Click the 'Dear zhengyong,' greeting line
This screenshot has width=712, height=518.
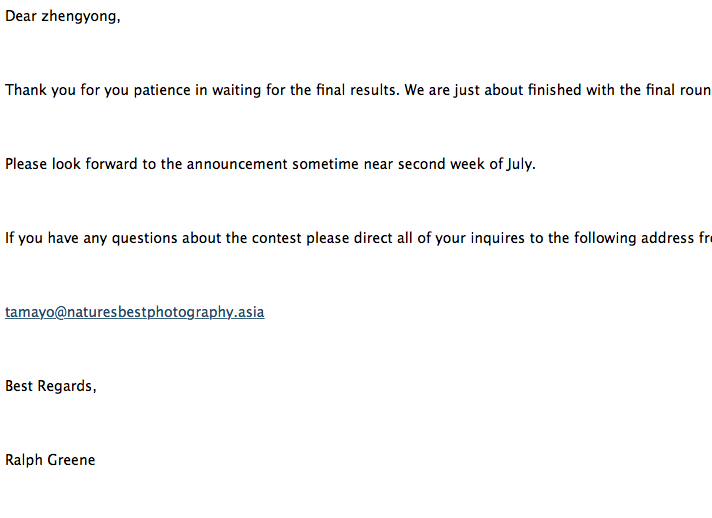(x=63, y=16)
